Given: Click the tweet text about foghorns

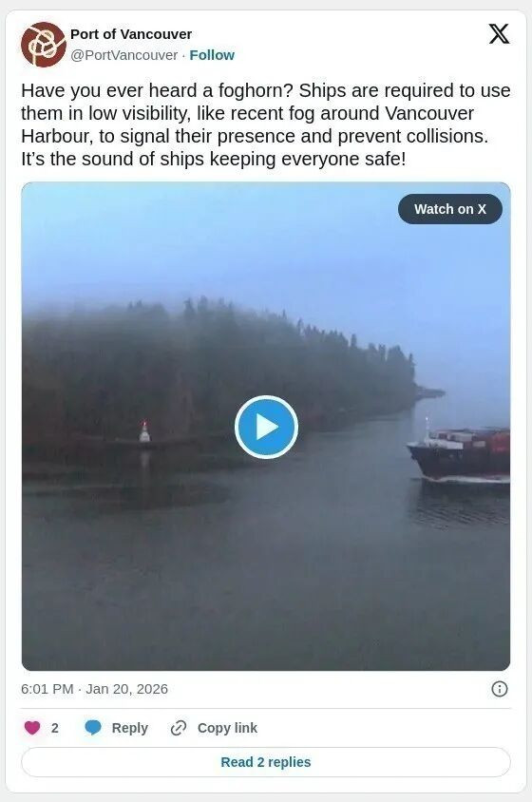Looking at the screenshot, I should 265,124.
